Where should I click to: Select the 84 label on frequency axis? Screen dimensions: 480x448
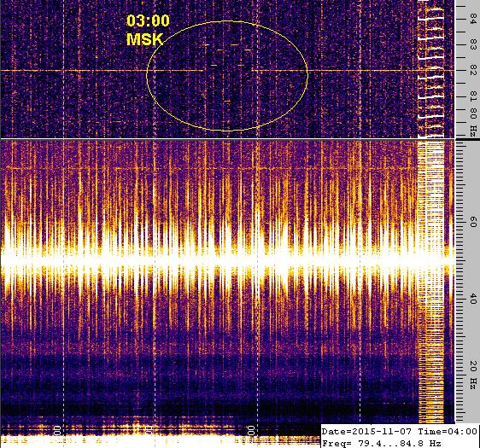coord(472,18)
